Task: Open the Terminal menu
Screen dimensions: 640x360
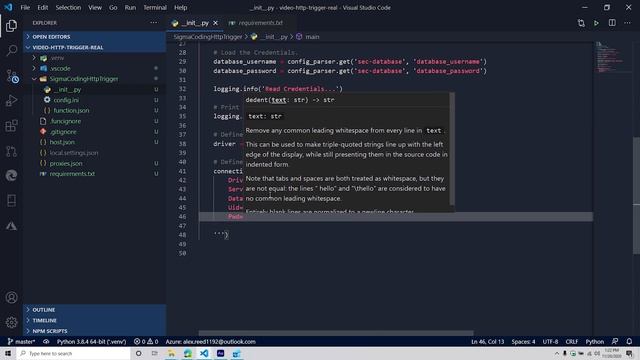Action: pyautogui.click(x=155, y=7)
